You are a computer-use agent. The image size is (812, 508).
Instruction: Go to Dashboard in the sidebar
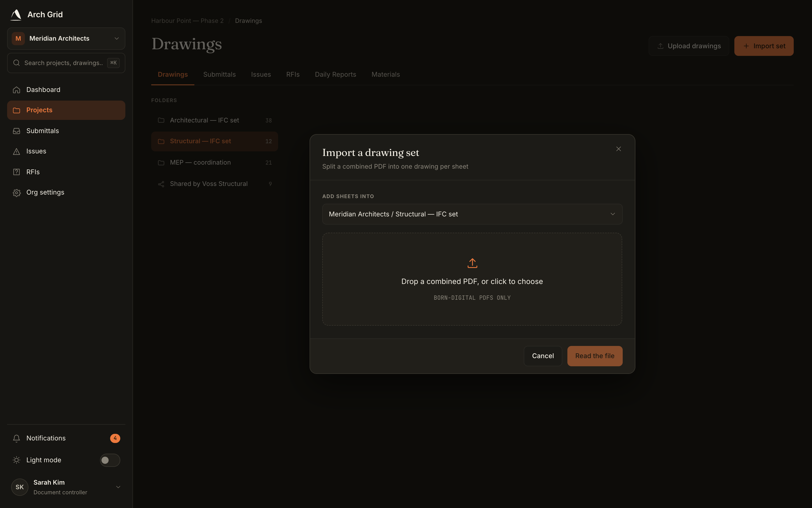point(66,90)
